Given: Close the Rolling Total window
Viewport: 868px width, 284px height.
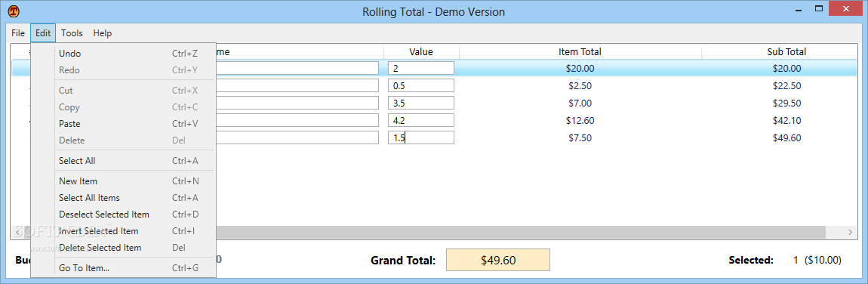Looking at the screenshot, I should click(x=846, y=9).
